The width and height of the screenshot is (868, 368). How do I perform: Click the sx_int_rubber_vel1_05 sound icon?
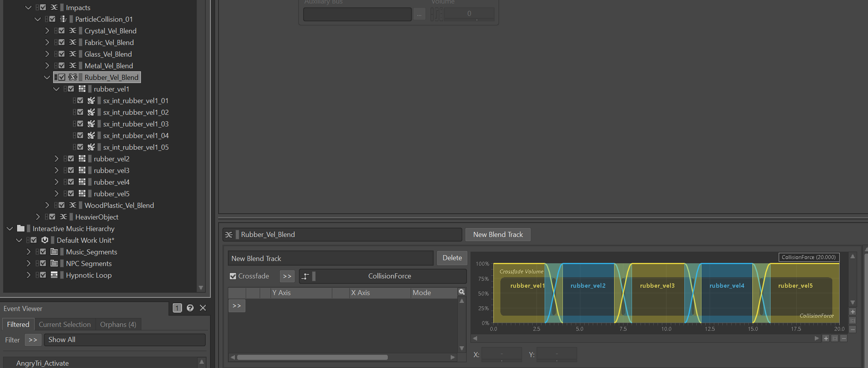[91, 147]
